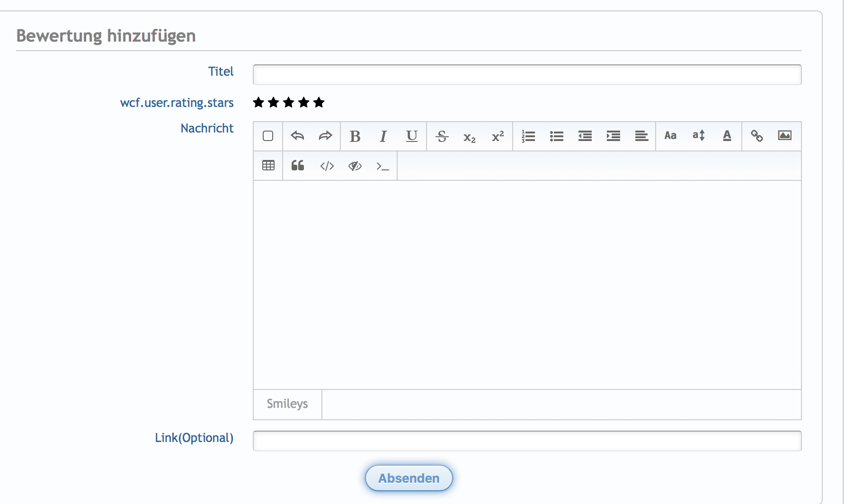This screenshot has height=504, width=854.
Task: Click the undo arrow icon
Action: point(297,136)
